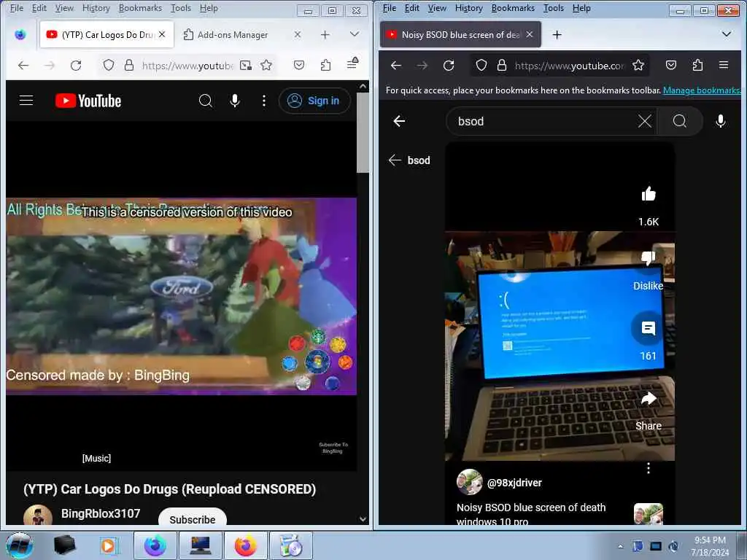Like the Noisy BSOD short

click(x=649, y=194)
